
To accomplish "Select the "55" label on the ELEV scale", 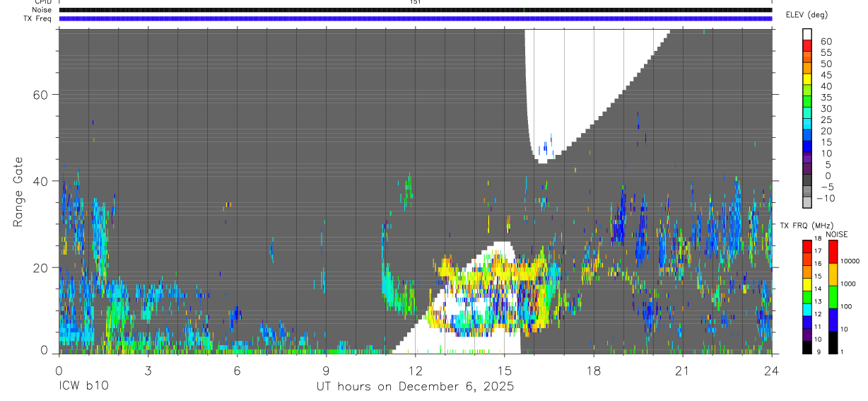I will [825, 52].
